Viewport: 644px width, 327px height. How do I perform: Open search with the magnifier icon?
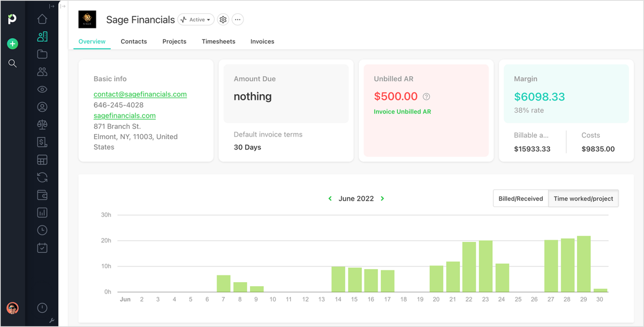(13, 63)
